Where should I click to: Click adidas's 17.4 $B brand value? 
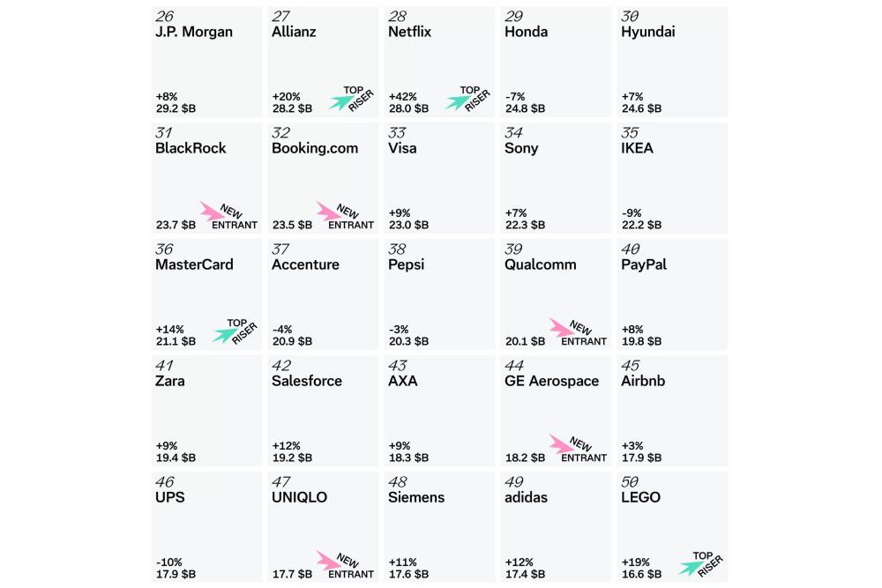click(x=525, y=574)
